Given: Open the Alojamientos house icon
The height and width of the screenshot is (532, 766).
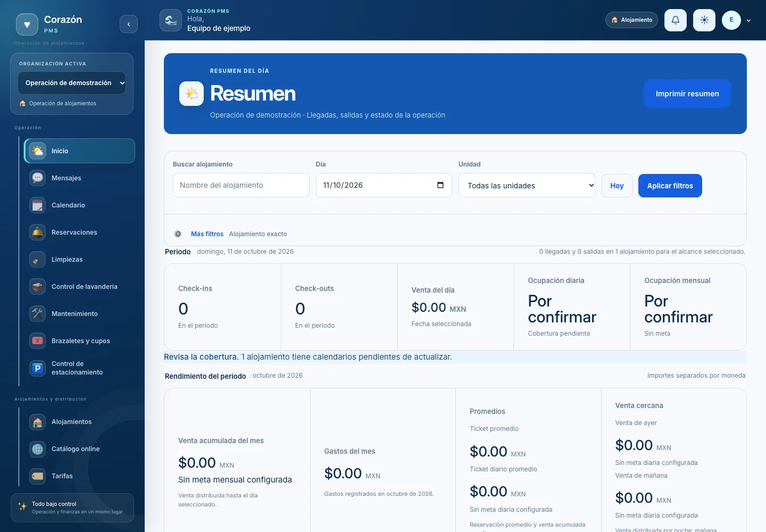Looking at the screenshot, I should click(38, 422).
